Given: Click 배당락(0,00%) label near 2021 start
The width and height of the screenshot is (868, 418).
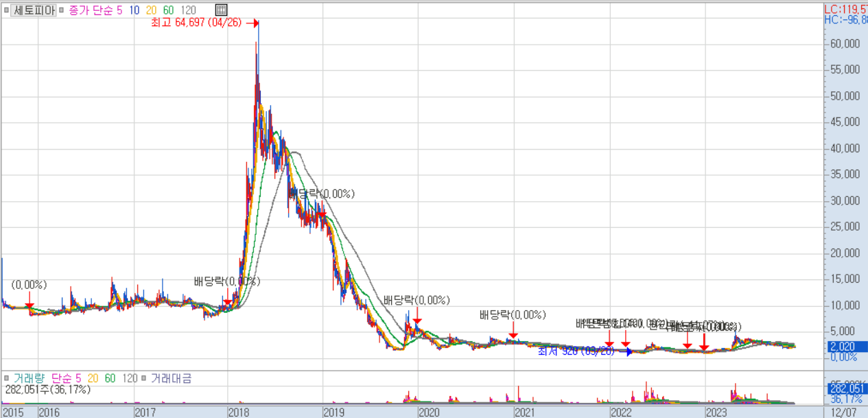Looking at the screenshot, I should (x=513, y=315).
